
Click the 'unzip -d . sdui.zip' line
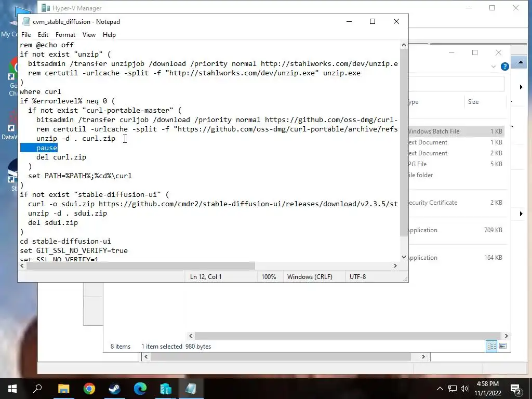[x=68, y=213]
